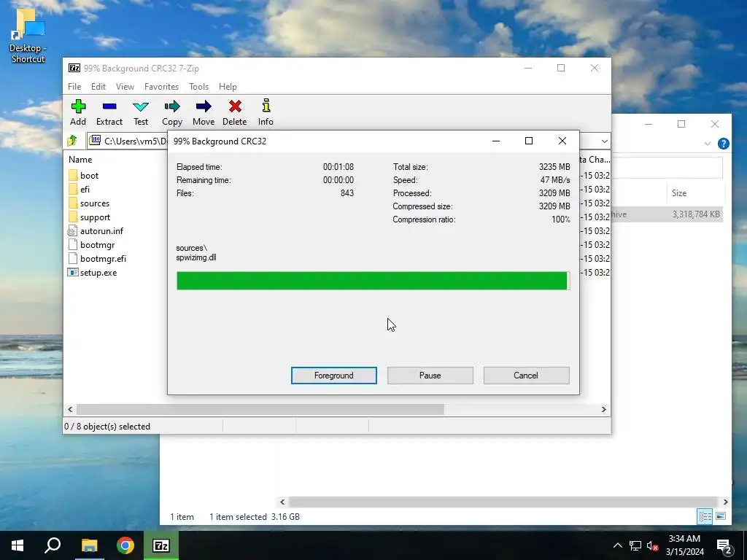747x560 pixels.
Task: Open taskbar Search
Action: pyautogui.click(x=53, y=545)
